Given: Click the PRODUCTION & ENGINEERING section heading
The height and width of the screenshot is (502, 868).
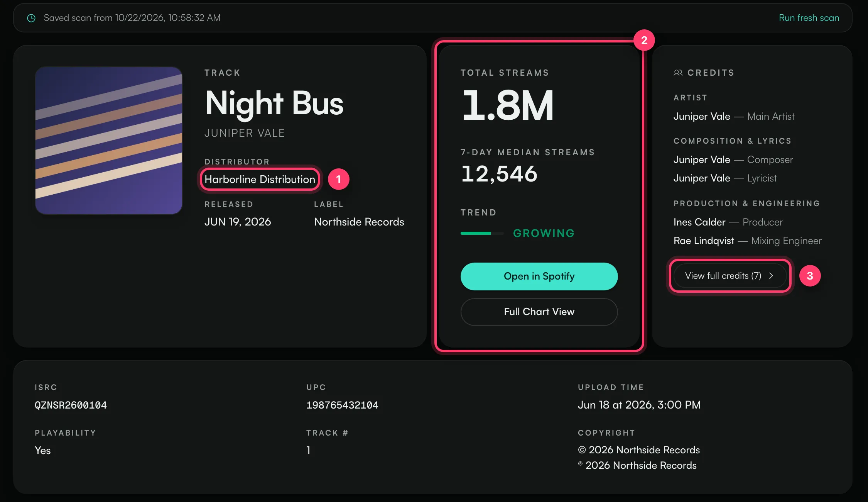Looking at the screenshot, I should tap(746, 204).
